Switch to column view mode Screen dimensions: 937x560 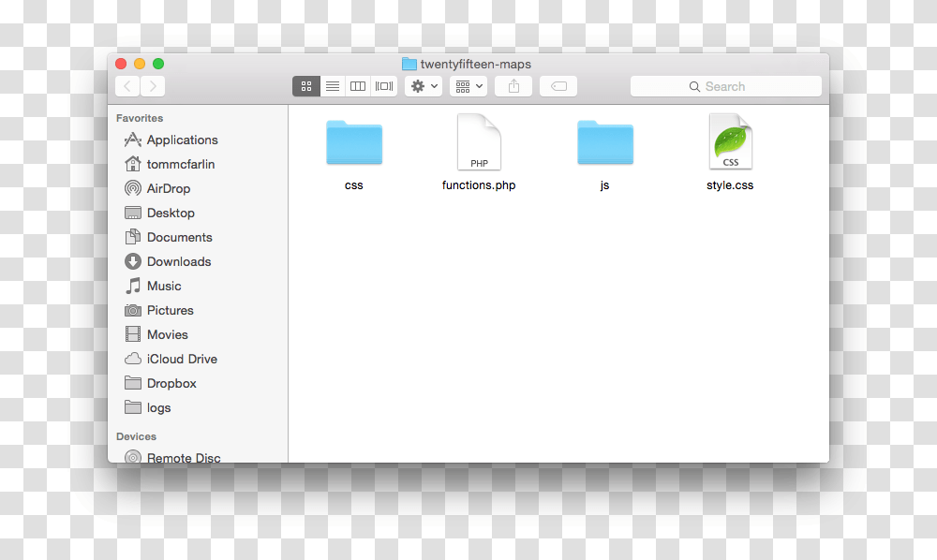coord(358,86)
